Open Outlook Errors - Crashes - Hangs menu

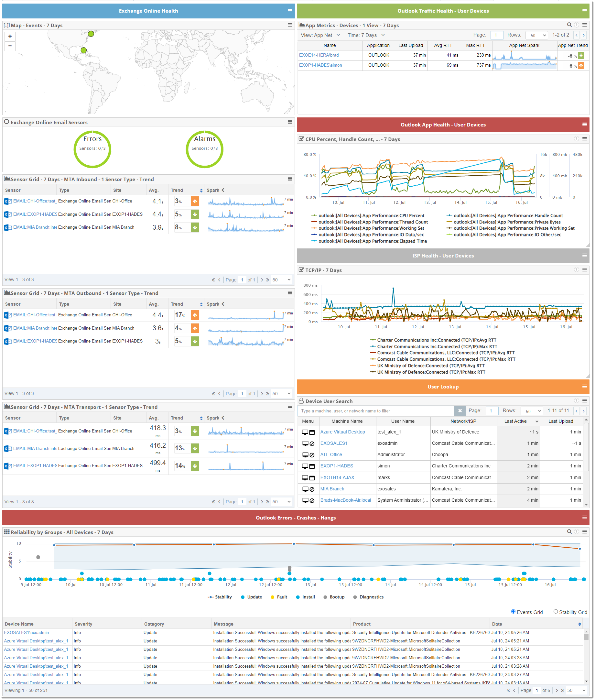(584, 517)
